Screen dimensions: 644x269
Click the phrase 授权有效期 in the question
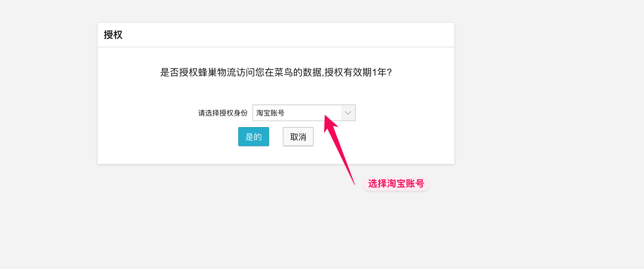click(x=348, y=72)
